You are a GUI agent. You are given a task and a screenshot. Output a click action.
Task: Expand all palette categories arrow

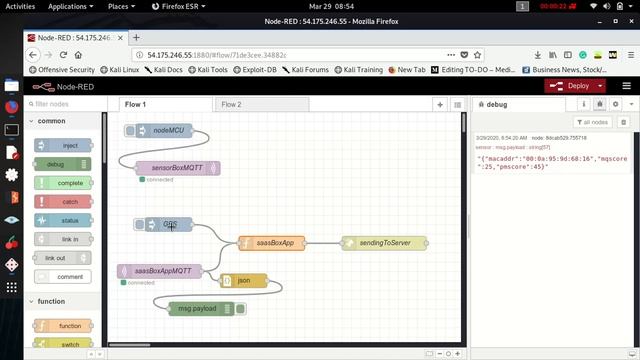(x=99, y=354)
